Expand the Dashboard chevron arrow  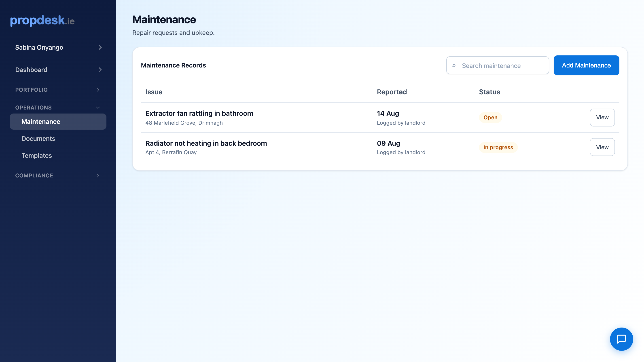[x=100, y=70]
